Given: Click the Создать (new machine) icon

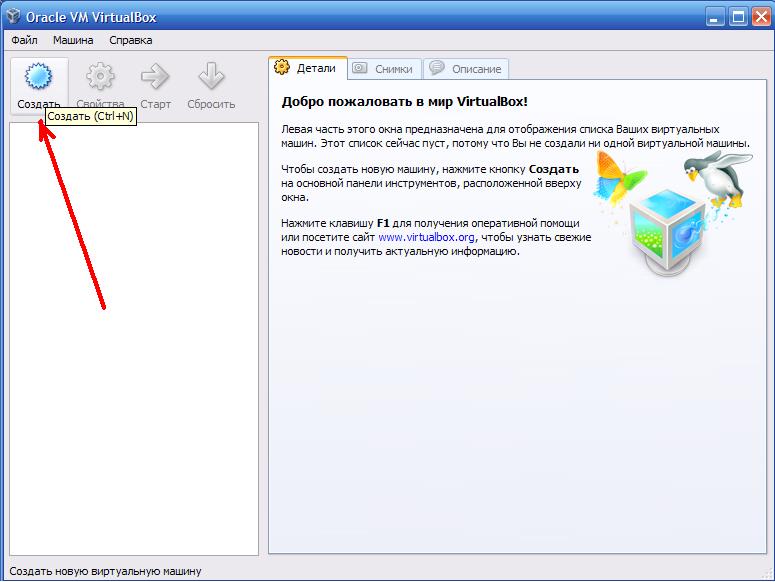Looking at the screenshot, I should pyautogui.click(x=38, y=77).
